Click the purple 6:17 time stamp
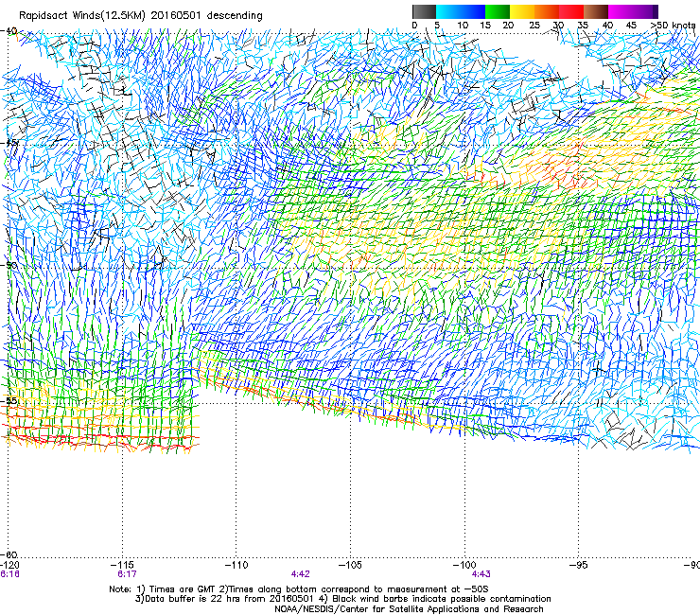Screen dimensions: 700x615 click(128, 574)
